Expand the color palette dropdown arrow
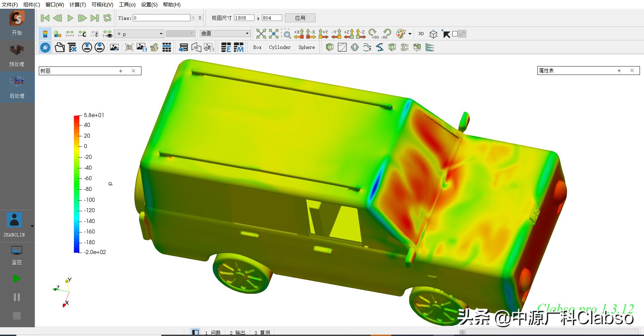644x336 pixels. click(x=410, y=34)
